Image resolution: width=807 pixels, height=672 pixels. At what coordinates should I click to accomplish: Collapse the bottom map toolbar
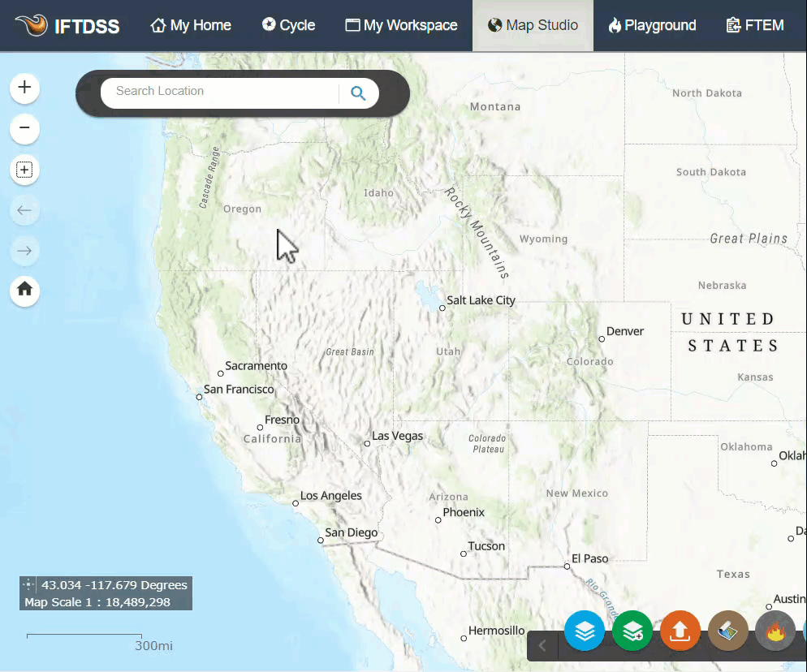(542, 645)
